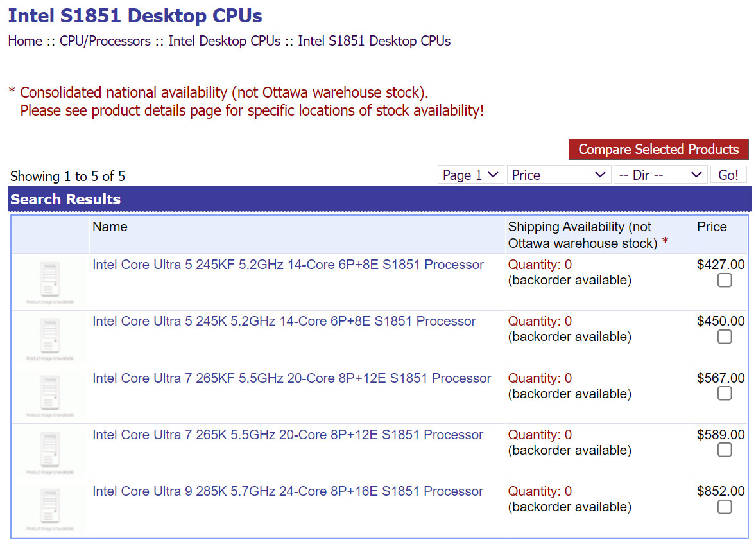Enable comparison for the $589.00 processor

click(x=724, y=450)
